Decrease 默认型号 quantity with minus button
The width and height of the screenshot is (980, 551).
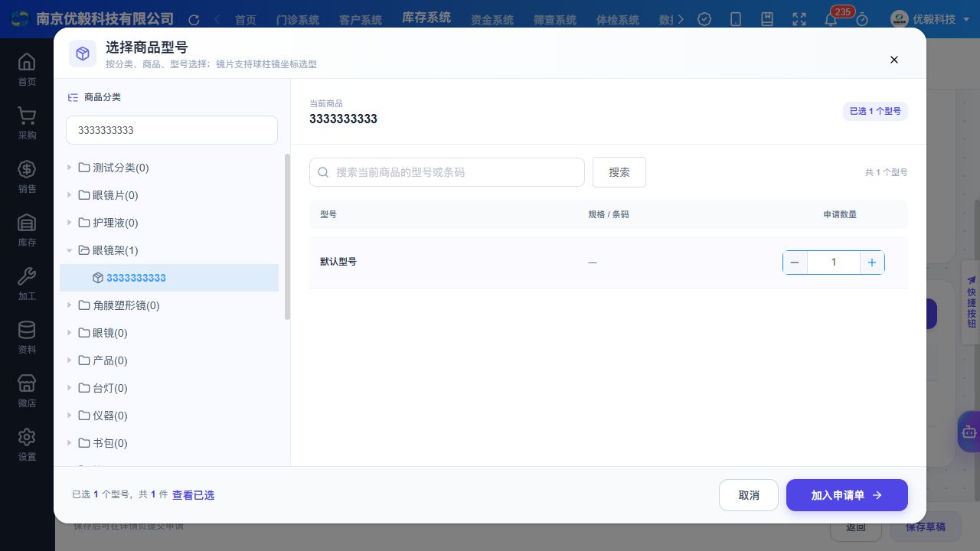tap(795, 262)
